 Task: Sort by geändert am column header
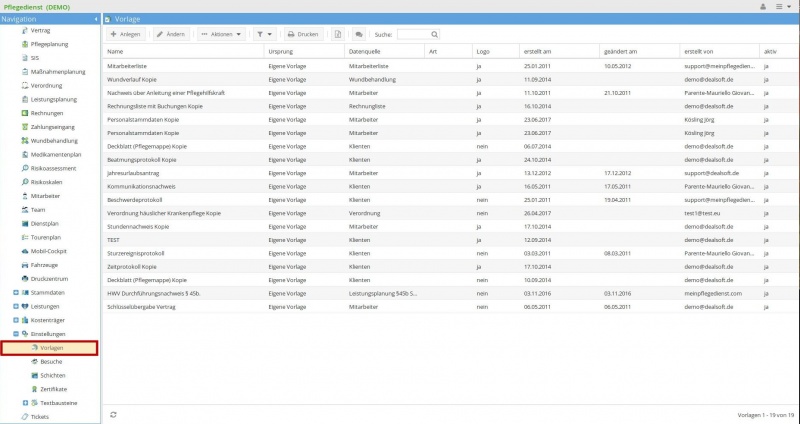[640, 52]
